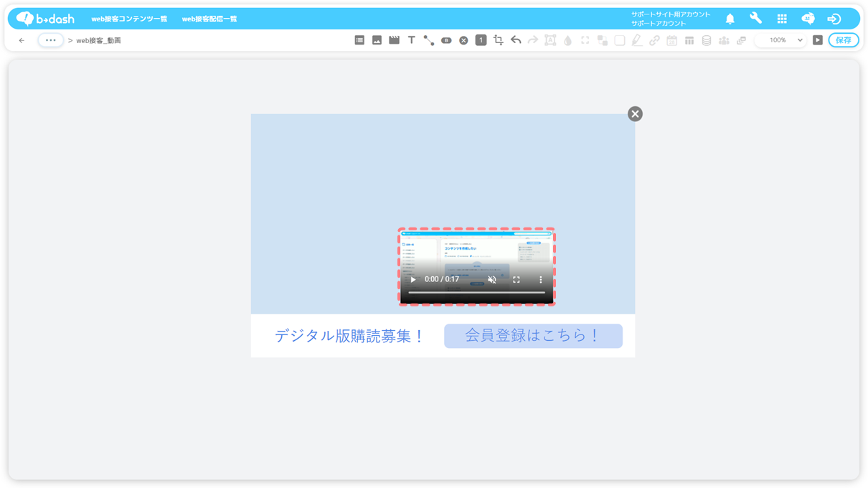868x488 pixels.
Task: Select the form list tool icon
Action: [x=359, y=40]
